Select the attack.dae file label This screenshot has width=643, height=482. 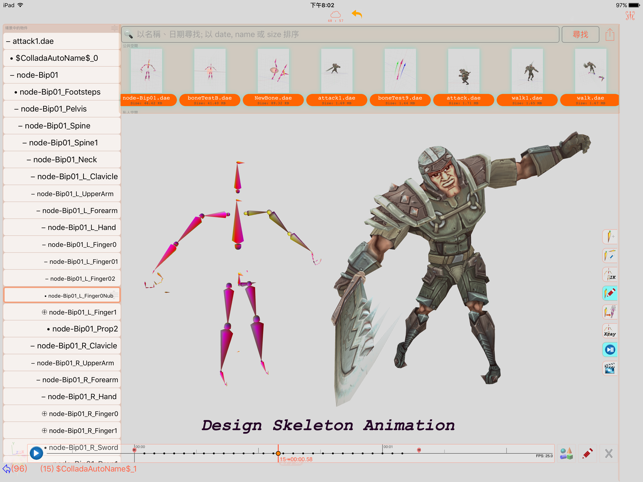463,100
